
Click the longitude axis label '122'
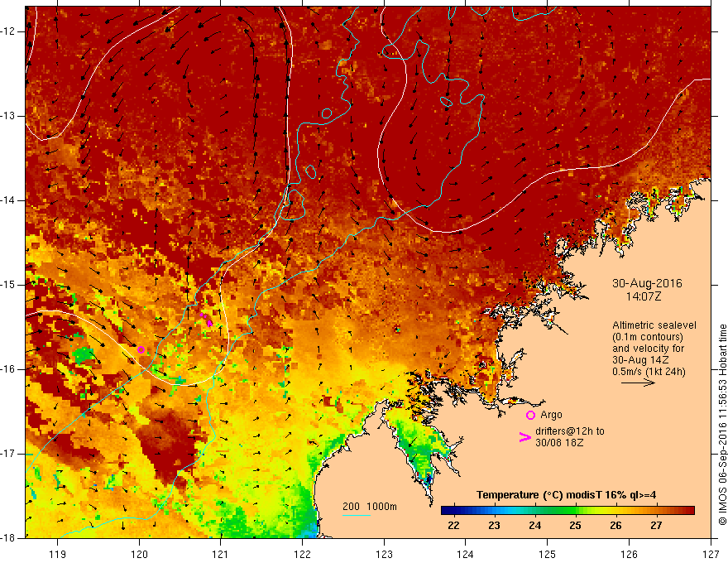[x=302, y=554]
